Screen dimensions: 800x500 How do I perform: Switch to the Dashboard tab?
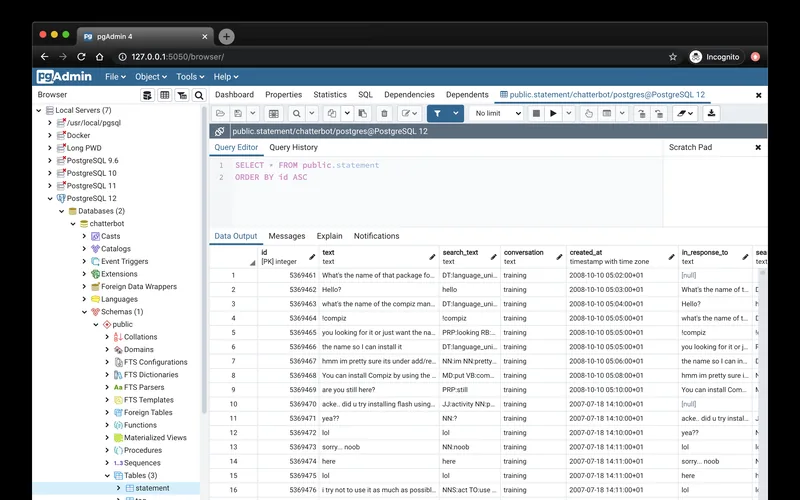(234, 95)
